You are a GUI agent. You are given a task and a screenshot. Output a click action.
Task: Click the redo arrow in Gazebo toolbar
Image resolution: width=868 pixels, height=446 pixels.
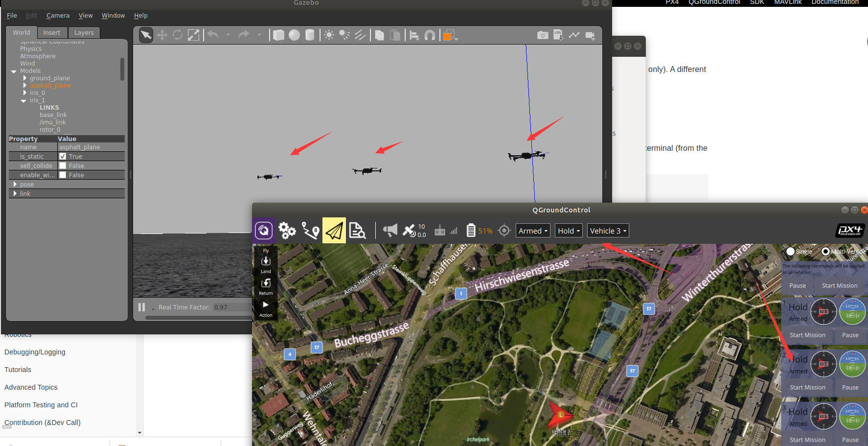[244, 35]
